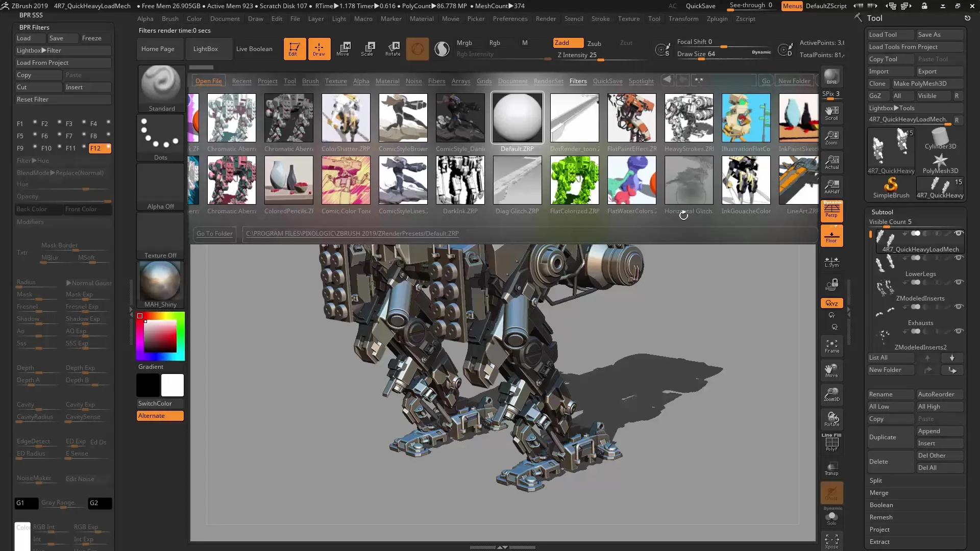The width and height of the screenshot is (980, 551).
Task: Open the Preferences menu
Action: click(510, 19)
